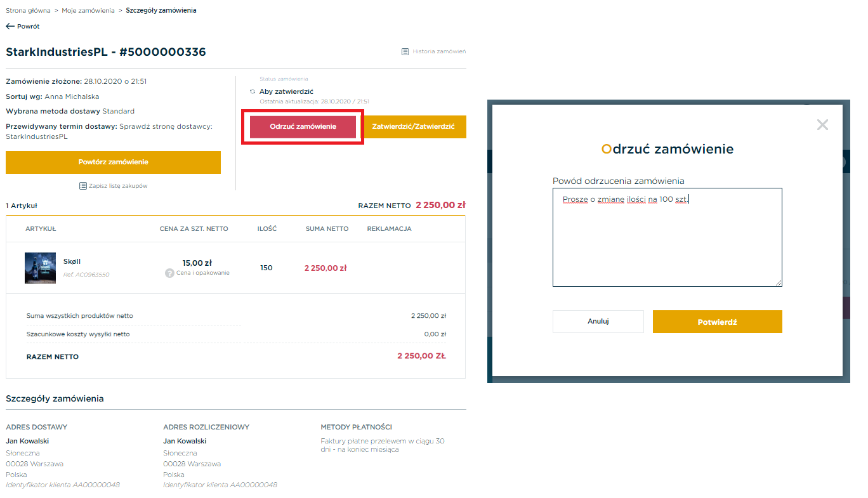Click the red Odrzuć zamówienie button
The width and height of the screenshot is (868, 498).
(x=303, y=126)
